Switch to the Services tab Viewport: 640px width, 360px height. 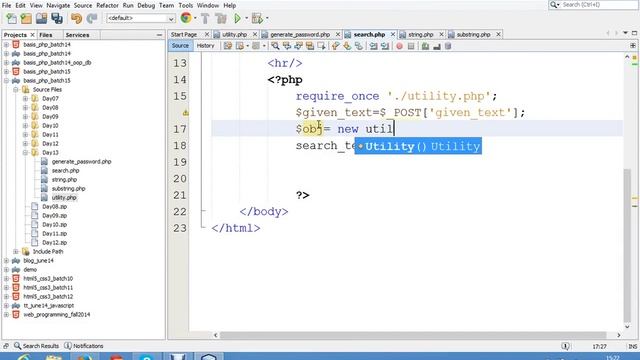[78, 35]
